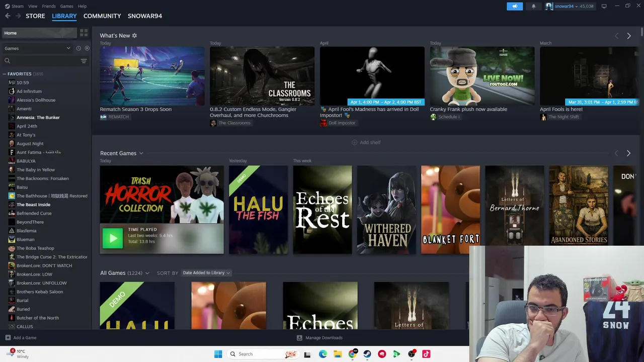644x362 pixels.
Task: Expand the All Games shelf dropdown
Action: (x=147, y=273)
